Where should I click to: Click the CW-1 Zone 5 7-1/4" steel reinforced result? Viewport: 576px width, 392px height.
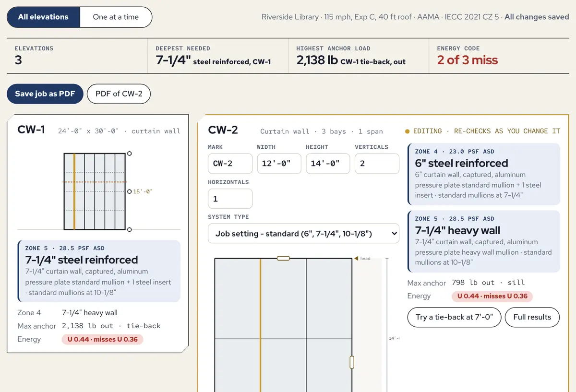tap(99, 271)
